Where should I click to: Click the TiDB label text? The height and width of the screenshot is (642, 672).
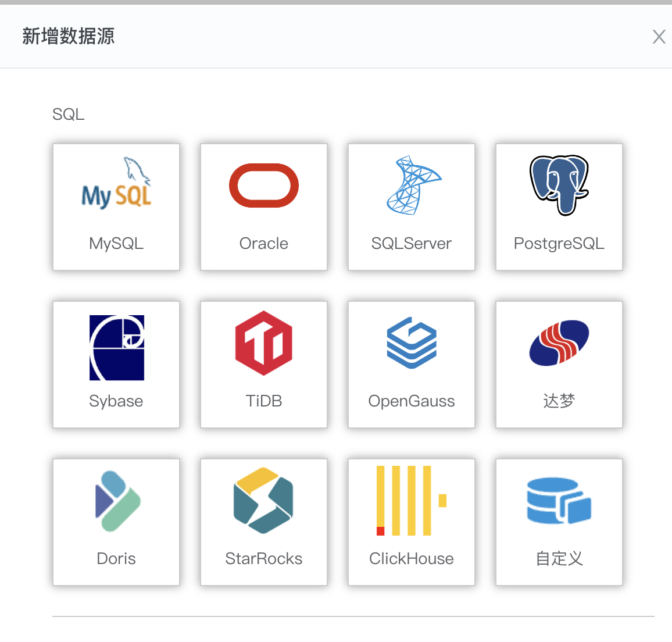[263, 401]
